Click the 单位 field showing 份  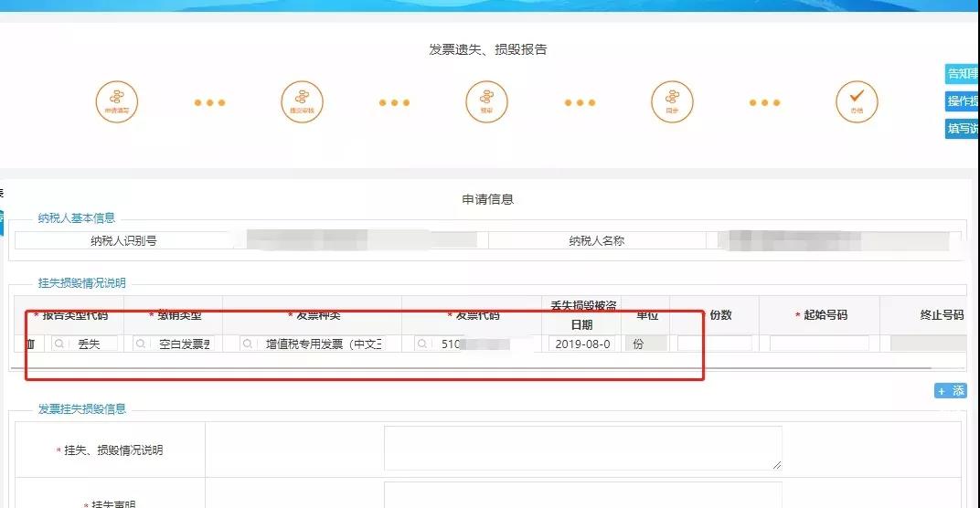646,344
